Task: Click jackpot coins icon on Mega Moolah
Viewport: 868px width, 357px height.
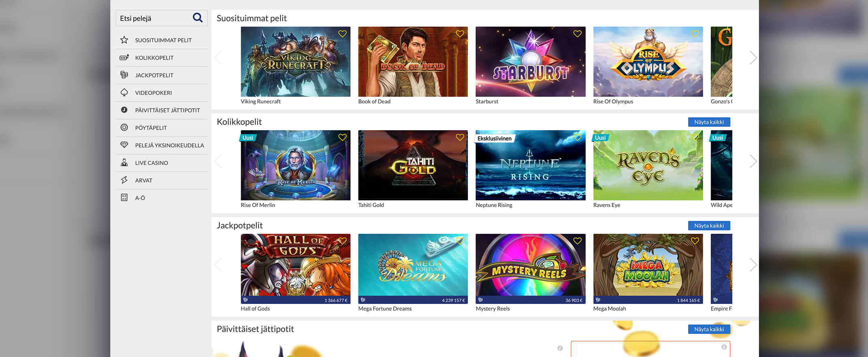Action: click(x=598, y=300)
